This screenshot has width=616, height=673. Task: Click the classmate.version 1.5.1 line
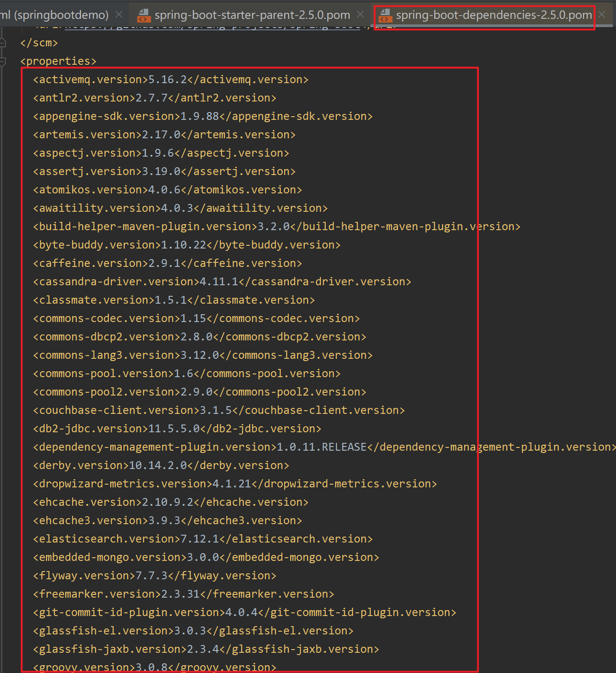tap(174, 300)
